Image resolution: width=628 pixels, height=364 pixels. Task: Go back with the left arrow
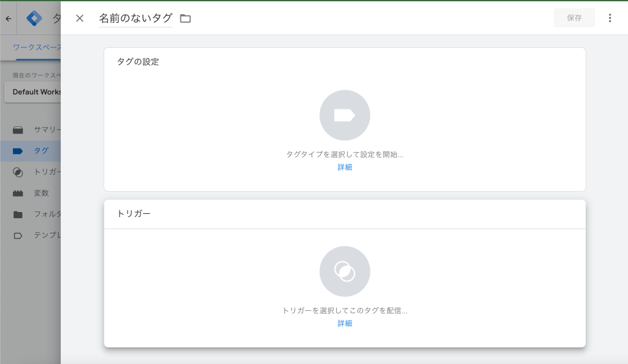click(x=9, y=18)
